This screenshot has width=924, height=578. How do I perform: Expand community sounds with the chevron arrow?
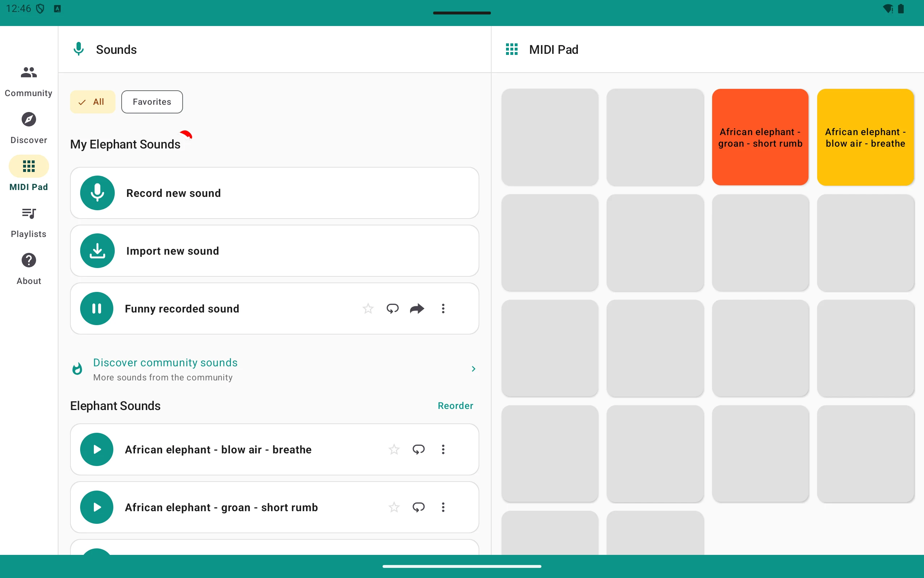(474, 368)
